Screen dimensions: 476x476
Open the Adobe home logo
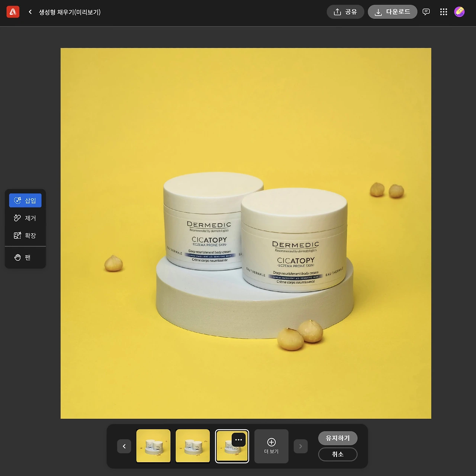coord(13,12)
